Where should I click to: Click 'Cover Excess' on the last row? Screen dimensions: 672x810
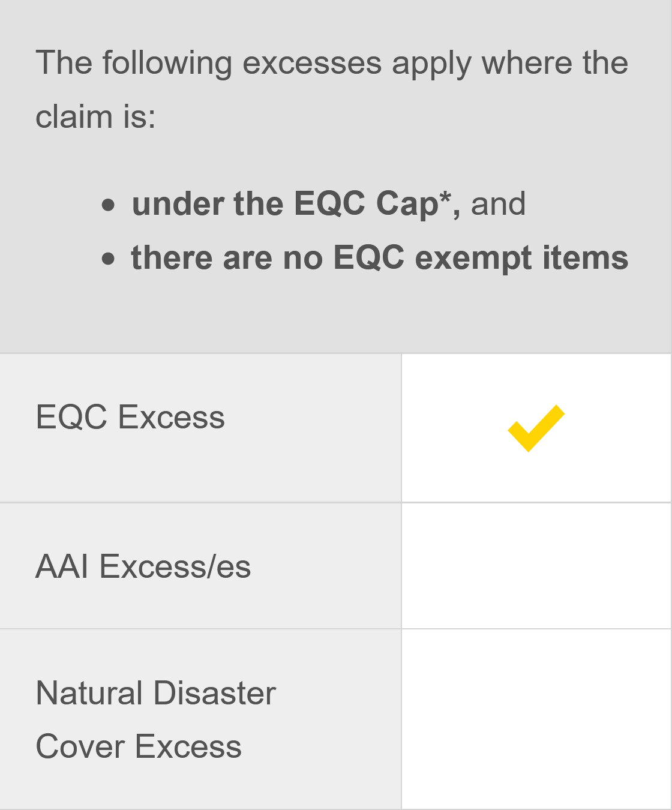click(x=139, y=746)
